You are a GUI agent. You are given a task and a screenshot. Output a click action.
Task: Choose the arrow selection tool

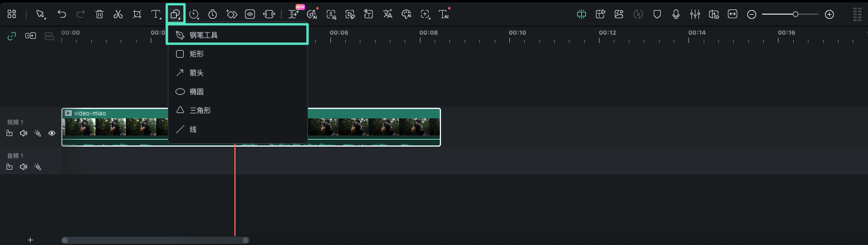41,14
